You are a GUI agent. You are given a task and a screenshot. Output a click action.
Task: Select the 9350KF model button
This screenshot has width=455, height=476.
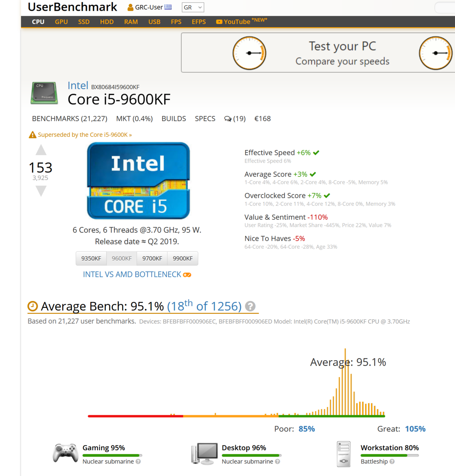pyautogui.click(x=91, y=258)
